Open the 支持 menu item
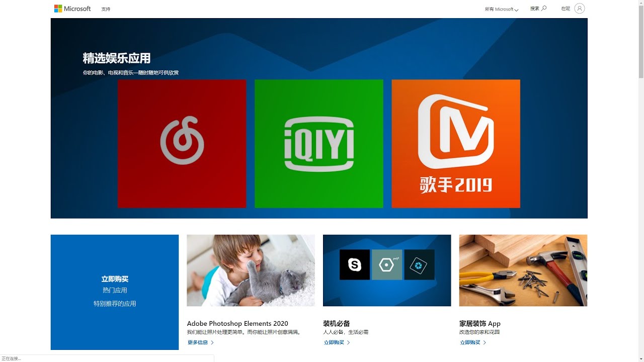Image resolution: width=644 pixels, height=362 pixels. coord(106,9)
